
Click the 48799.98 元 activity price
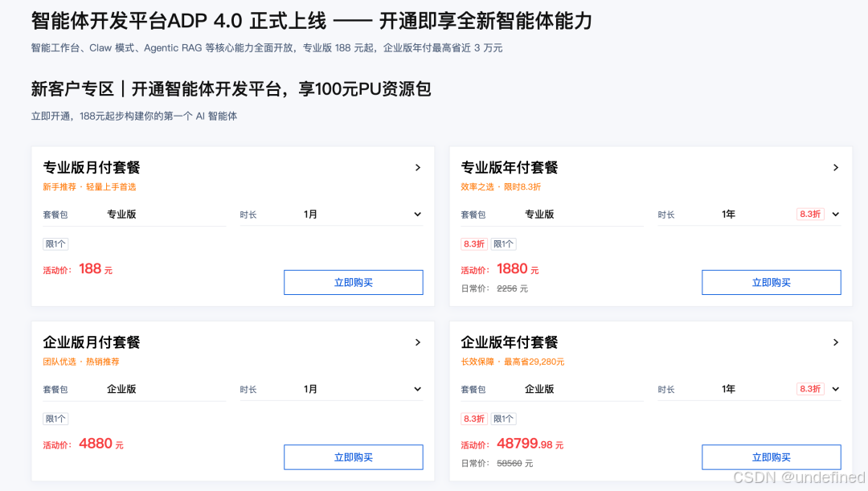tap(530, 444)
